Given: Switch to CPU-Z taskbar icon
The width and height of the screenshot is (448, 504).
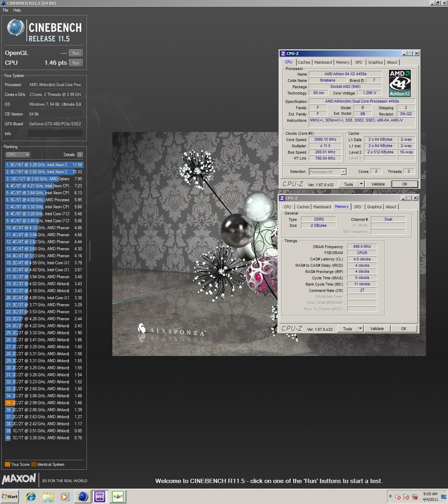Looking at the screenshot, I should (x=100, y=497).
